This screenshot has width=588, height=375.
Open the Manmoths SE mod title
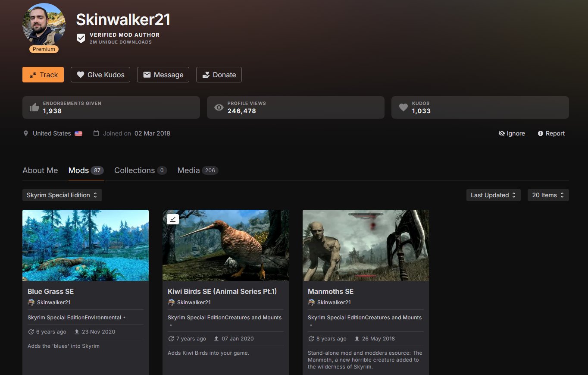pos(331,291)
